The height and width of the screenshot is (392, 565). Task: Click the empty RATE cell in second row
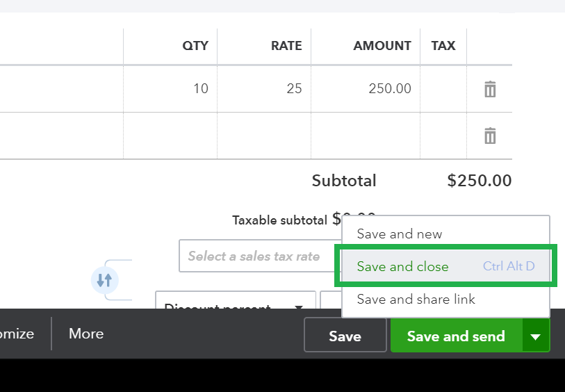(x=264, y=136)
